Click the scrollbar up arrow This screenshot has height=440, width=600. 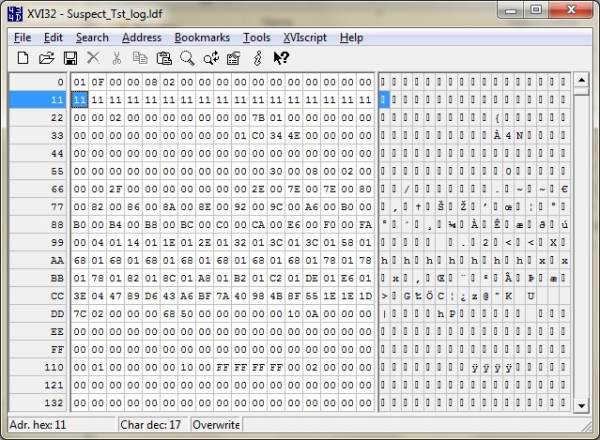point(583,81)
